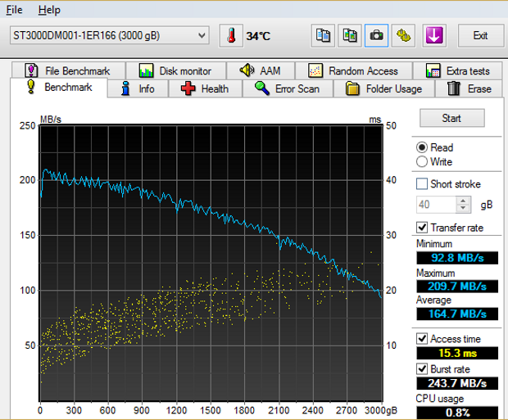Click the copy text to clipboard icon
The width and height of the screenshot is (508, 420).
coord(324,35)
